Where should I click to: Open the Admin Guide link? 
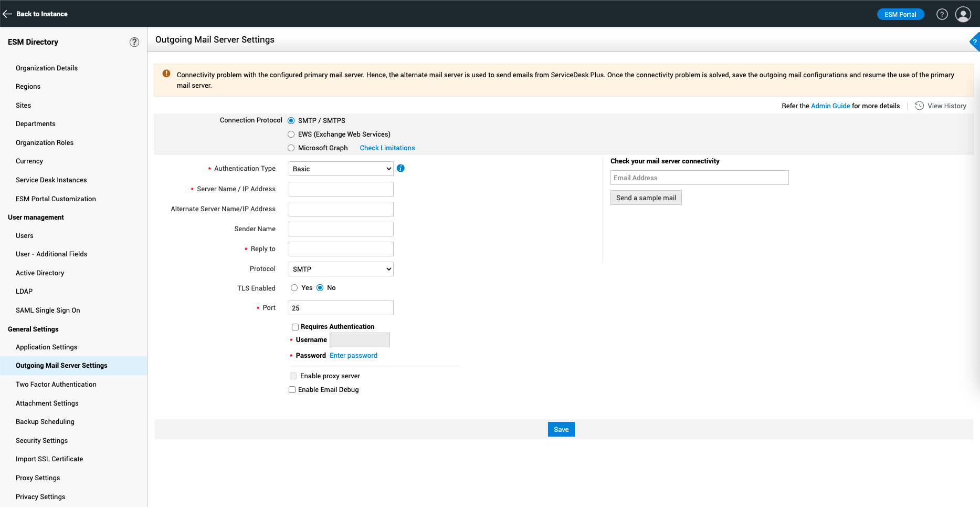[x=830, y=106]
